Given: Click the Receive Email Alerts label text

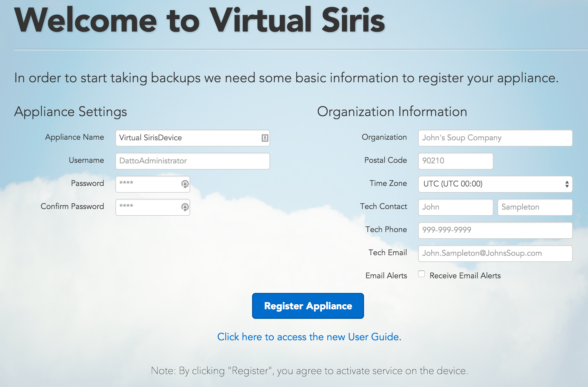Looking at the screenshot, I should tap(465, 275).
